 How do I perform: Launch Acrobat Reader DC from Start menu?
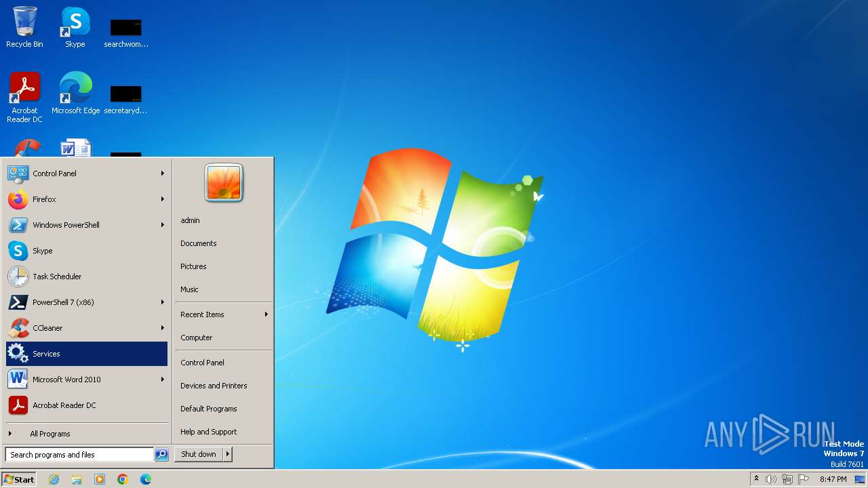click(x=87, y=405)
